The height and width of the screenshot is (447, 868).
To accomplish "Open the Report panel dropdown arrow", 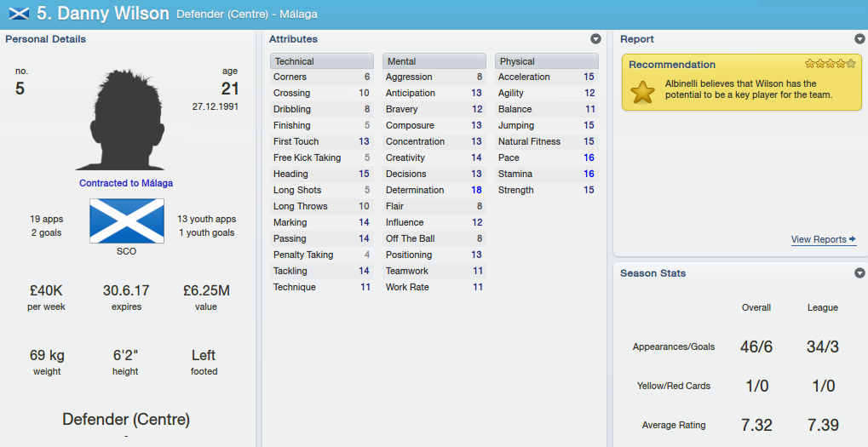I will pyautogui.click(x=859, y=38).
